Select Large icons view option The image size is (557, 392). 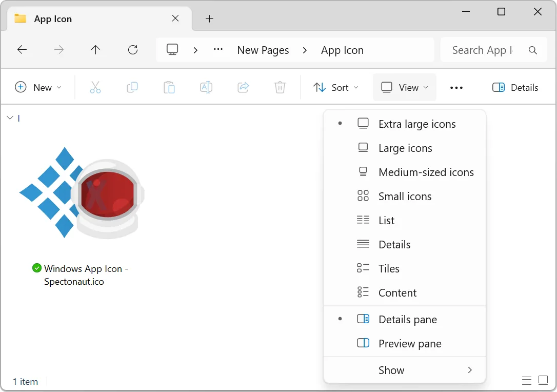[405, 148]
